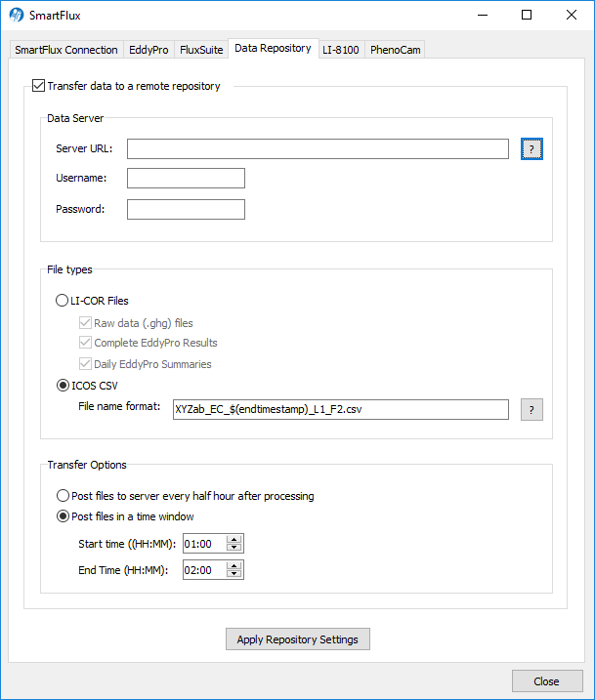Image resolution: width=595 pixels, height=700 pixels.
Task: Focus the Username input field
Action: tap(186, 178)
